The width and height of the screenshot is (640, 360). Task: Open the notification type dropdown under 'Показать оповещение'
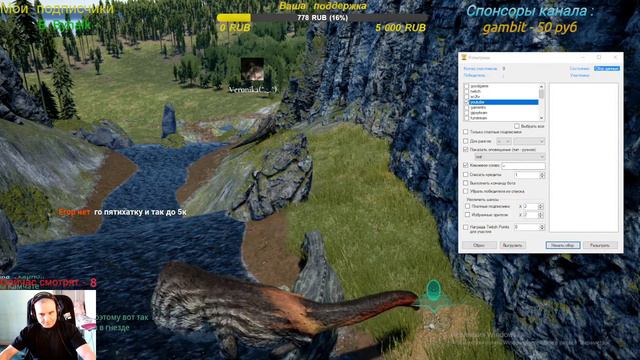click(510, 157)
